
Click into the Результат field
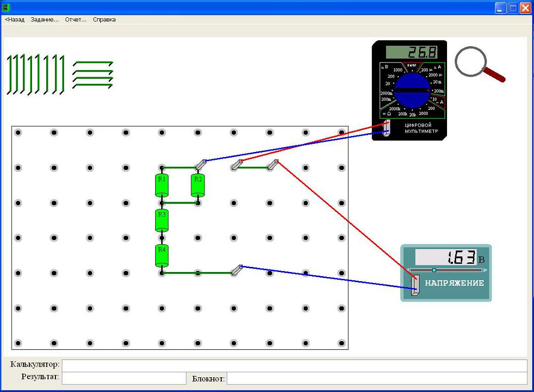pyautogui.click(x=124, y=378)
